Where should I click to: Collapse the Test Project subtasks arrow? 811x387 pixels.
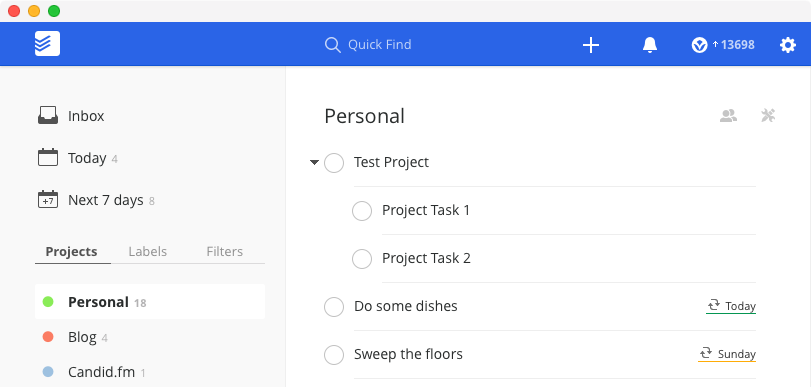tap(314, 163)
